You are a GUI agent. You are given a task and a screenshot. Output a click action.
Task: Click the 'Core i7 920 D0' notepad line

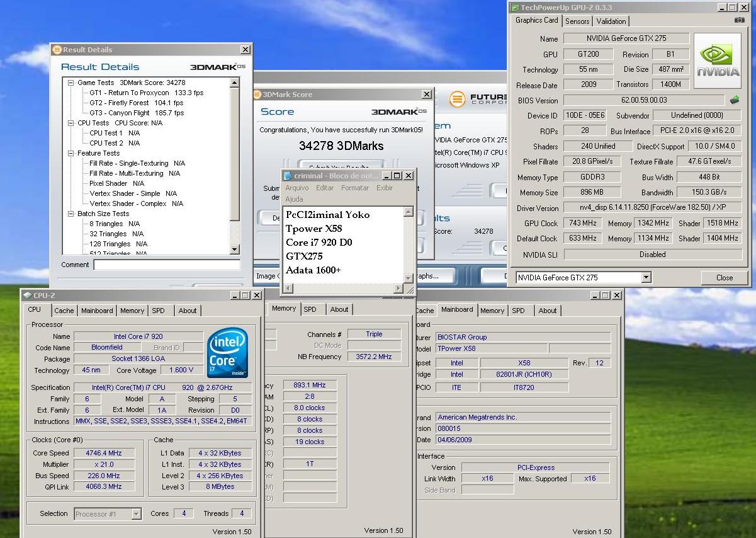pos(319,243)
